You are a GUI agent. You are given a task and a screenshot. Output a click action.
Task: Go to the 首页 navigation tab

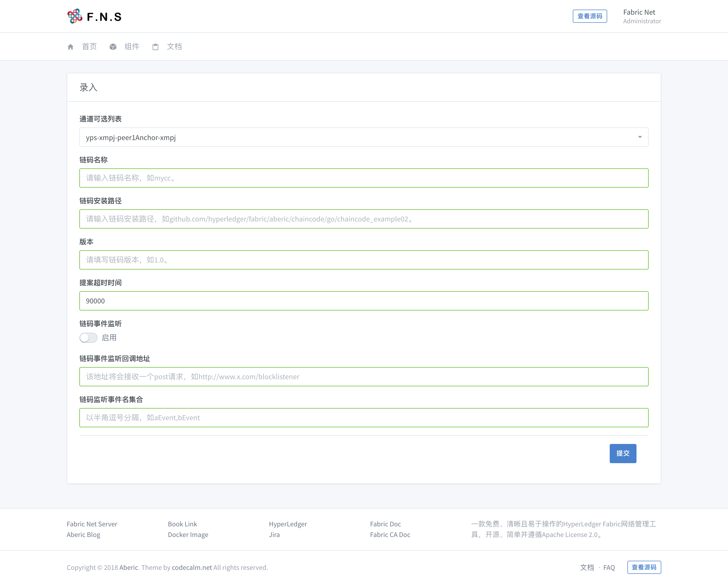click(x=89, y=47)
